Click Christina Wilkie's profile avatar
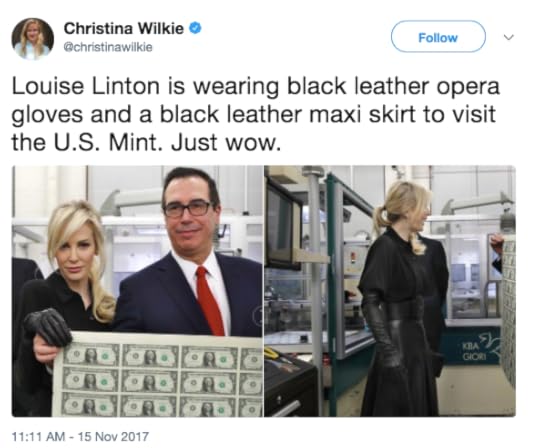Viewport: 540px width, 448px height. point(33,39)
